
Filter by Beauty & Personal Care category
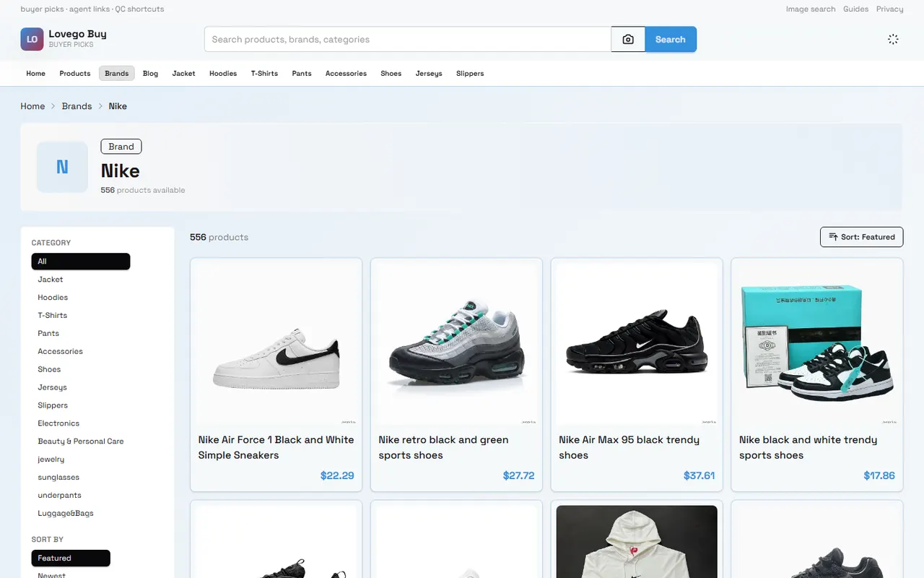(81, 441)
